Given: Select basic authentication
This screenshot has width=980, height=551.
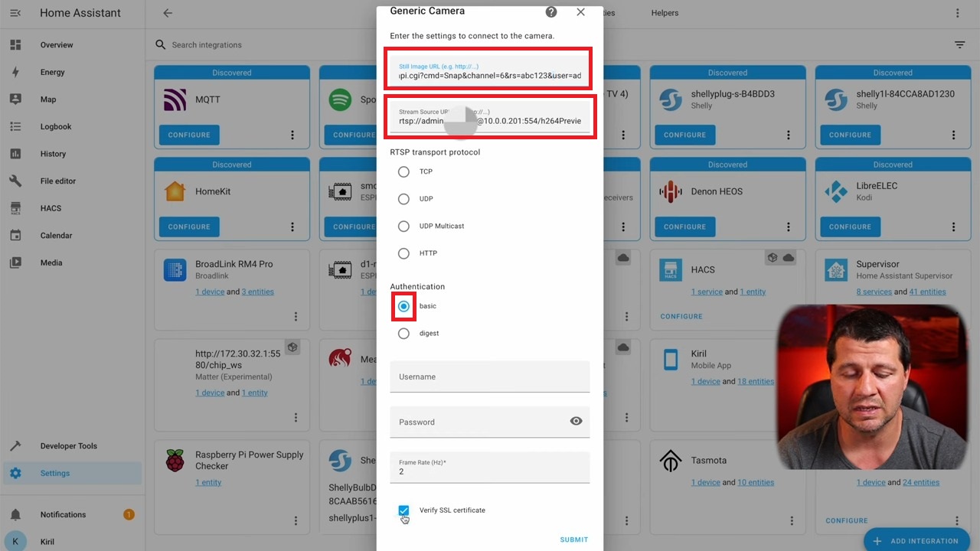Looking at the screenshot, I should point(403,306).
